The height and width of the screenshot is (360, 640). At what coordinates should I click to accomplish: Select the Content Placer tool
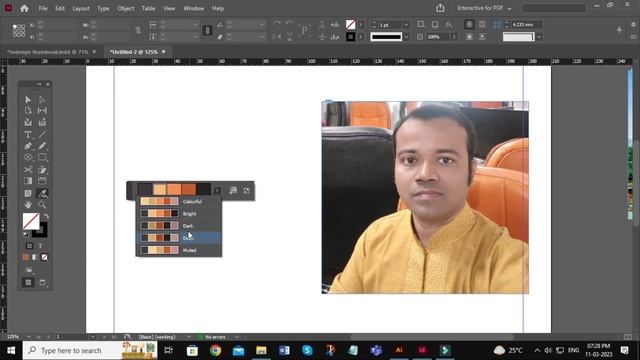[42, 122]
